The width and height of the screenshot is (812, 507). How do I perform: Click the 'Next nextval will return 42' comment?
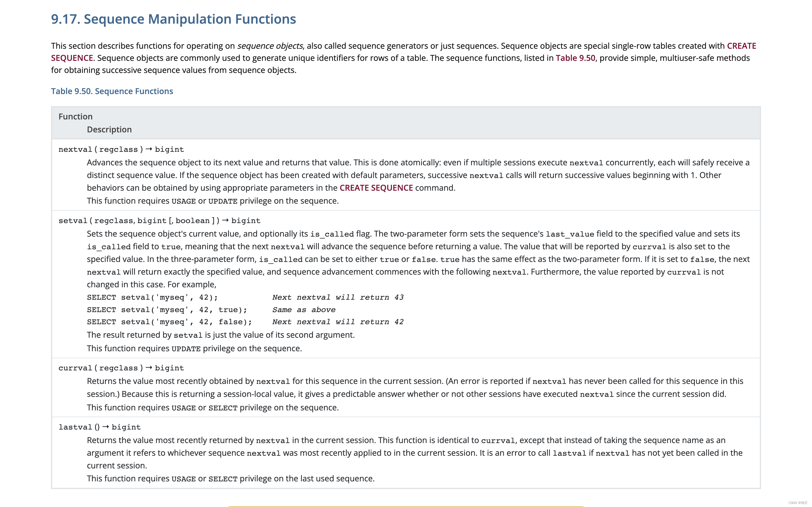tap(337, 322)
